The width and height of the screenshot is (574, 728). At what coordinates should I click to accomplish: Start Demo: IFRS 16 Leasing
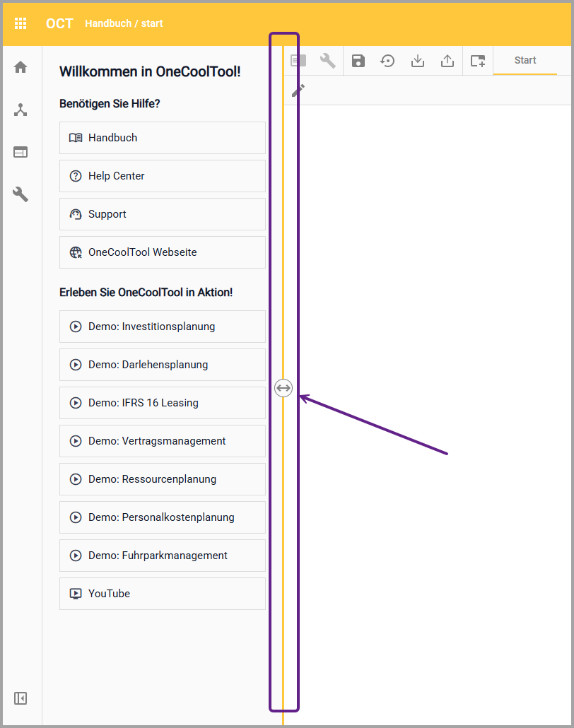coord(163,403)
